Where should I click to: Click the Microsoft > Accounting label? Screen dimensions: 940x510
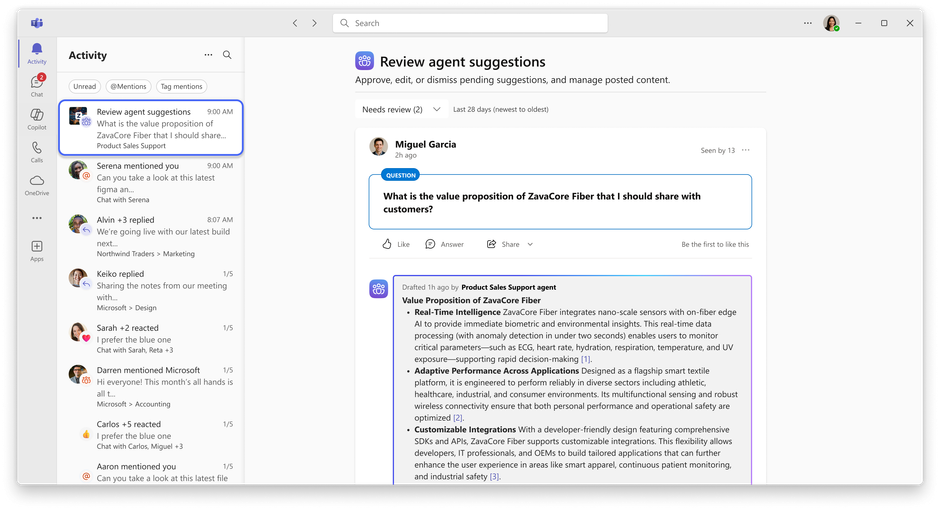click(134, 405)
